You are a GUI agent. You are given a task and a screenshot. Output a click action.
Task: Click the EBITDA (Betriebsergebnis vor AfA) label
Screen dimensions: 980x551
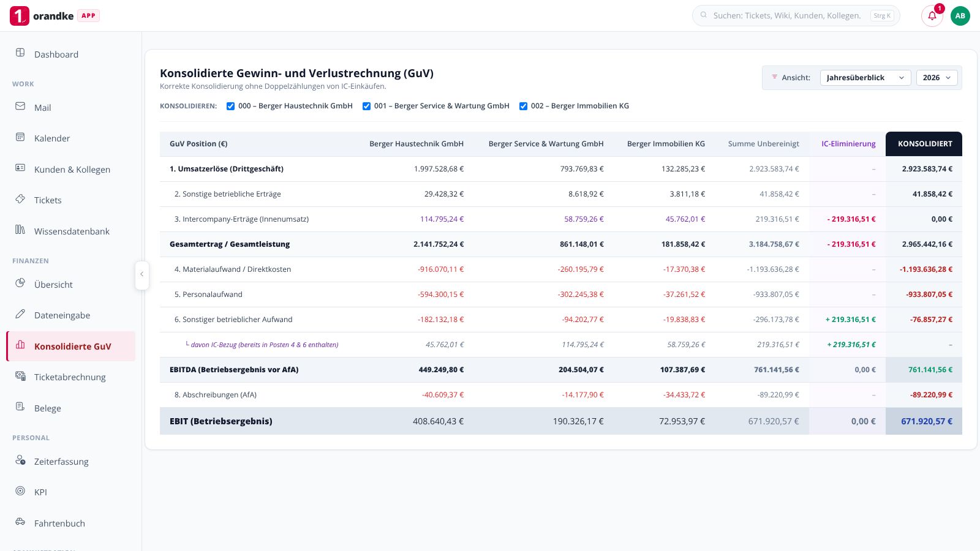pos(234,370)
